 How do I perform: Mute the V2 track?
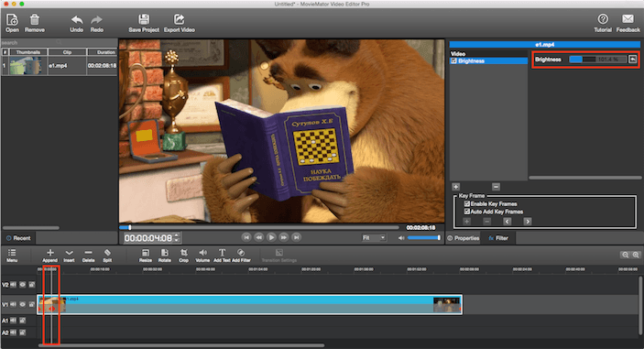click(13, 285)
